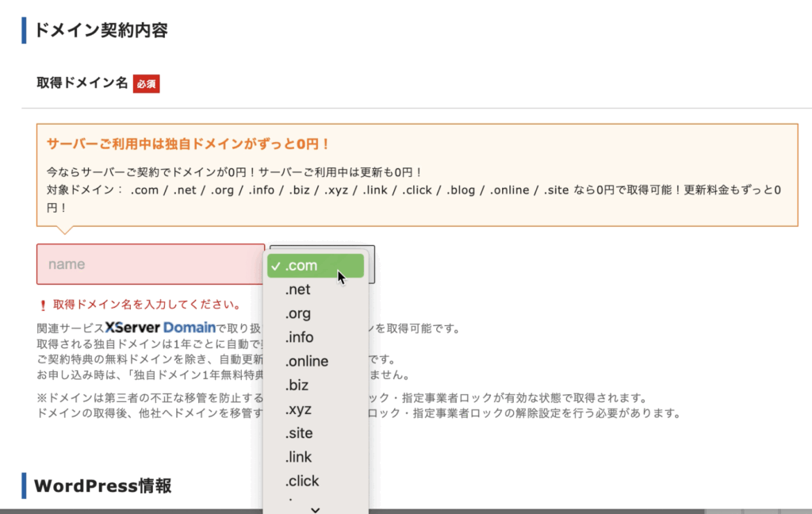Pick the .org domain extension
Screen dimensions: 812x514
pos(298,313)
